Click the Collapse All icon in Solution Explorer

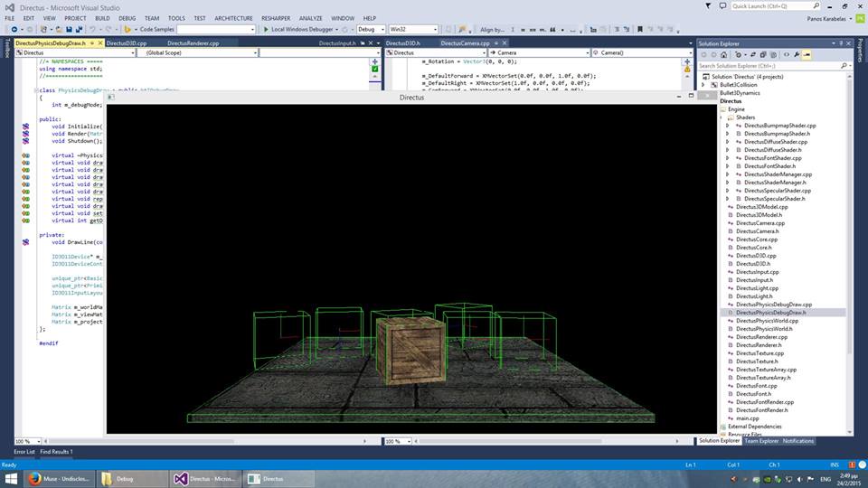[x=763, y=55]
